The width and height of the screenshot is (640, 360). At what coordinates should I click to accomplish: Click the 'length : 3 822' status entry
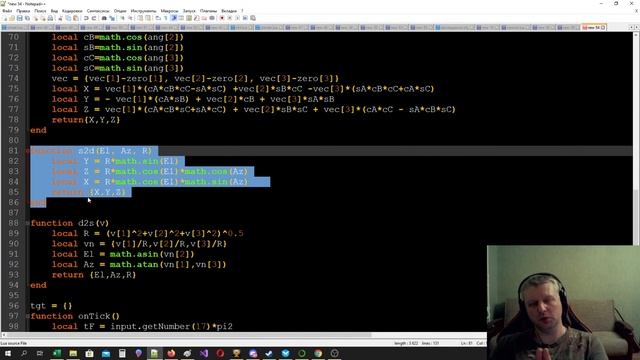click(x=406, y=344)
